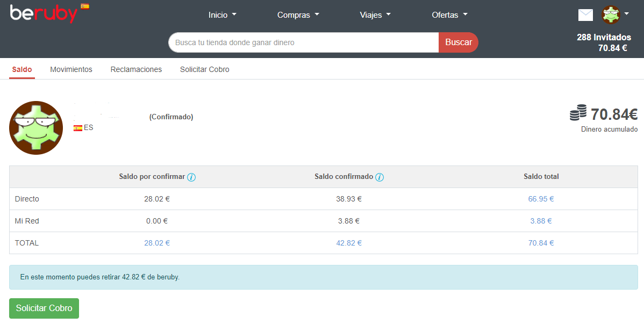This screenshot has height=324, width=644.
Task: Click the red Buscar button
Action: [458, 42]
